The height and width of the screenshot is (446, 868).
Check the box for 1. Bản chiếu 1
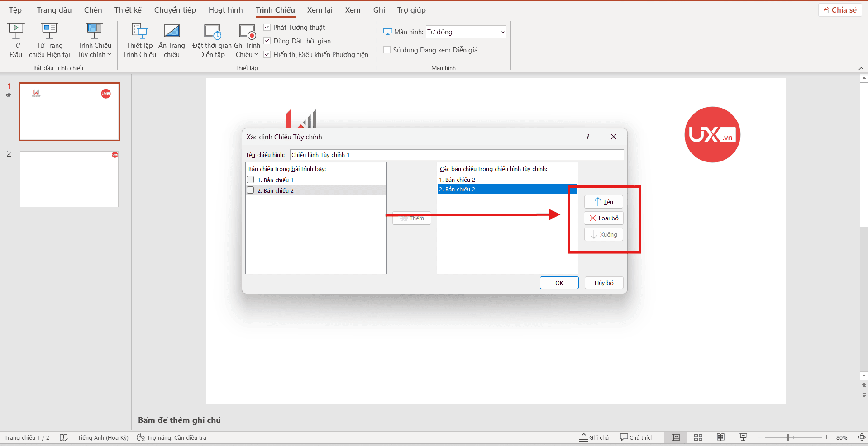(x=251, y=180)
